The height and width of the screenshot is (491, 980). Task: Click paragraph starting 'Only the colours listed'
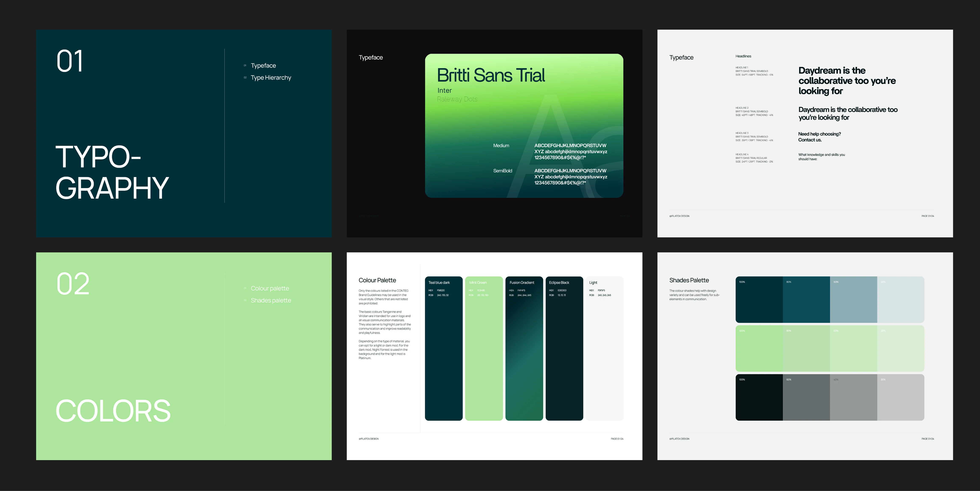[x=383, y=297]
